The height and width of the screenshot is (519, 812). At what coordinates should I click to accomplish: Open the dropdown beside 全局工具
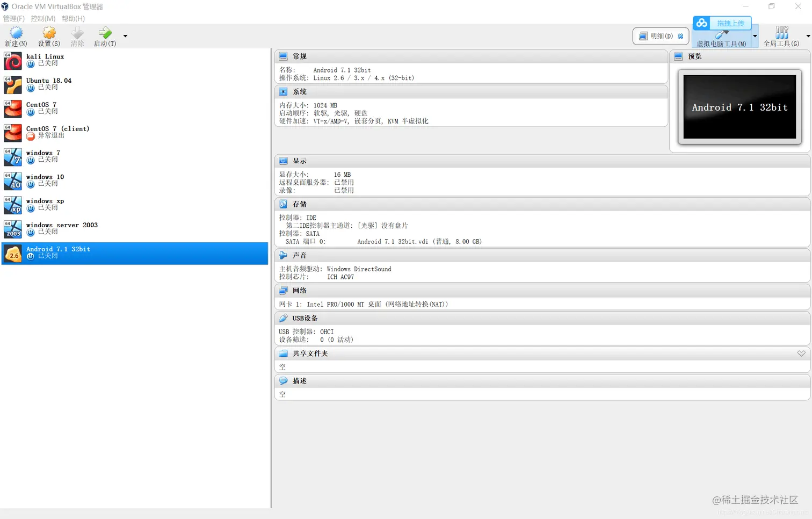(x=808, y=36)
